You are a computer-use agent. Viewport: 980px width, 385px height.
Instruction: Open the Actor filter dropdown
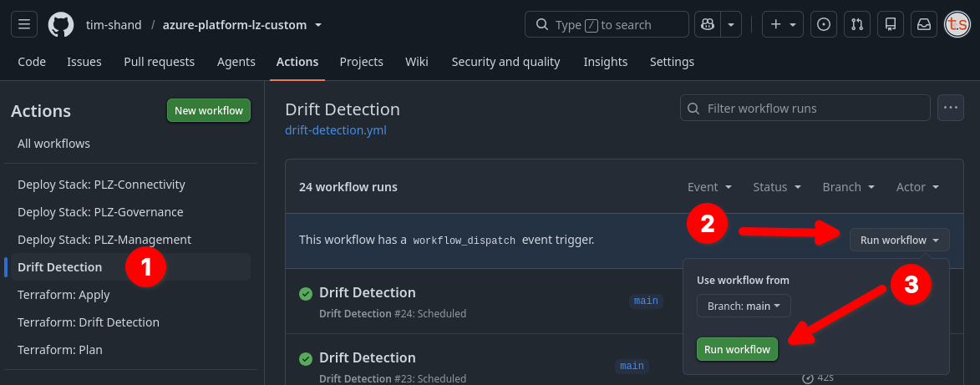917,187
